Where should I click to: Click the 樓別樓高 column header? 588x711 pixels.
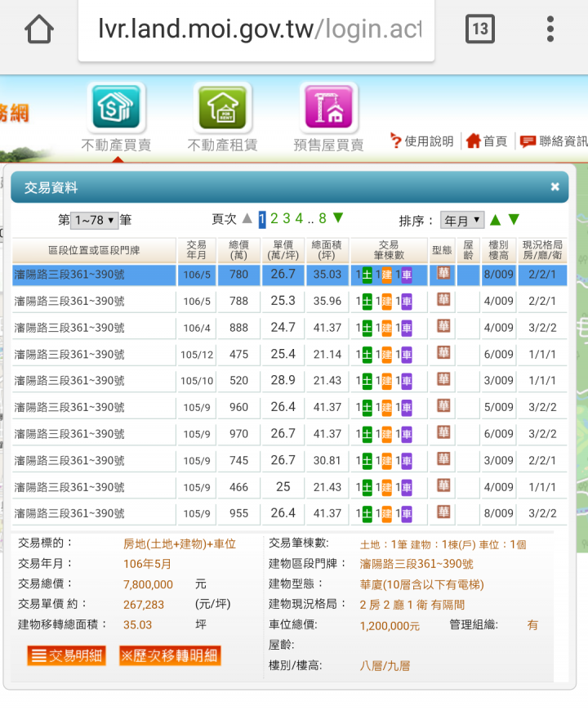click(x=498, y=250)
